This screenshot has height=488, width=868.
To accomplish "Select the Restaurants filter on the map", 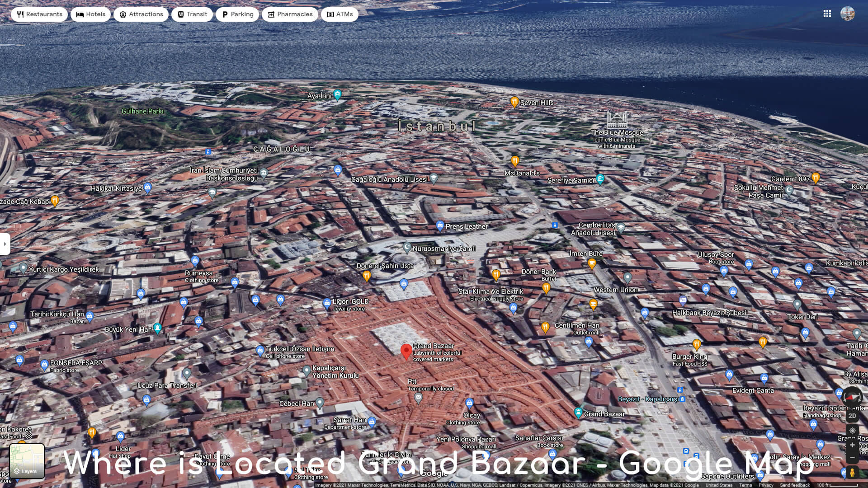I will [x=38, y=14].
